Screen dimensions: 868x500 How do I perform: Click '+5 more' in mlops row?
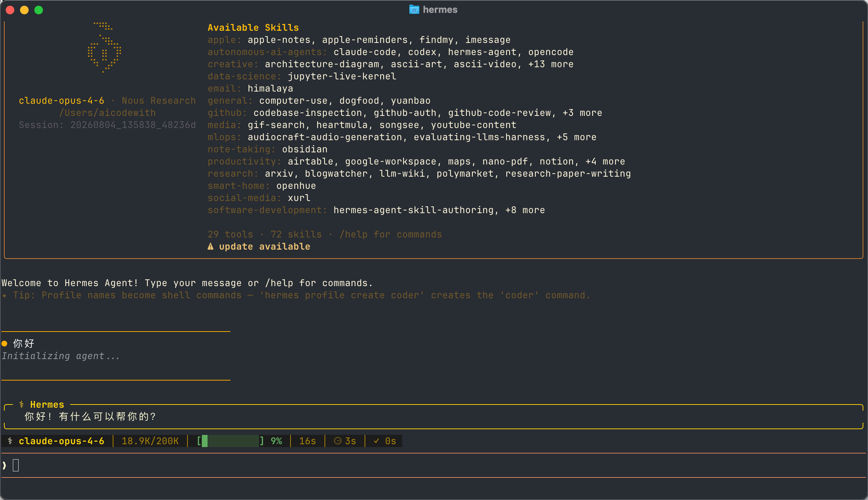[576, 137]
